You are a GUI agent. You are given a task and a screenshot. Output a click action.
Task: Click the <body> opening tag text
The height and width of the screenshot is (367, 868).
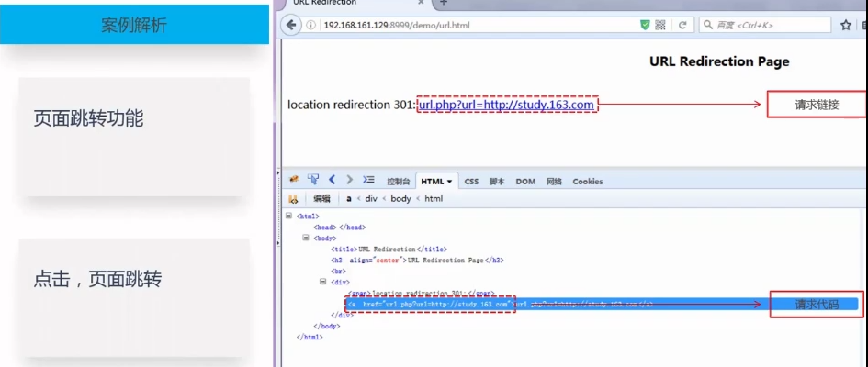pos(325,239)
